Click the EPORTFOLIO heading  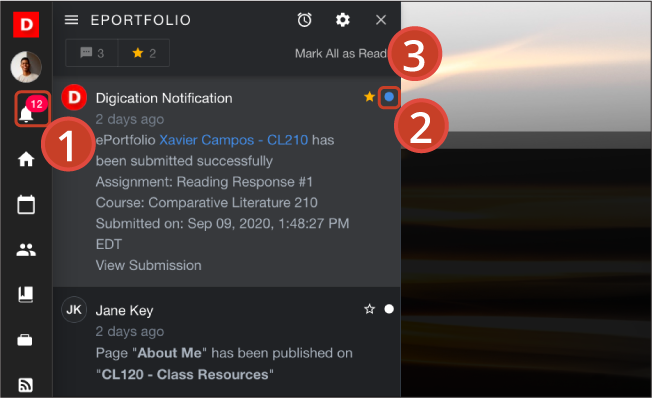pos(141,20)
